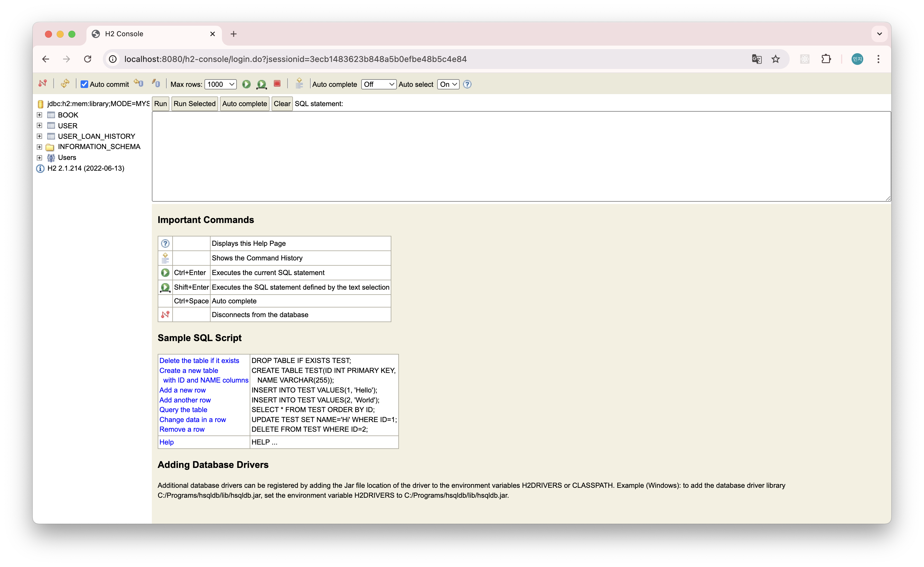Click the INFORMATION_SCHEMA folder icon
This screenshot has width=924, height=567.
(x=50, y=147)
